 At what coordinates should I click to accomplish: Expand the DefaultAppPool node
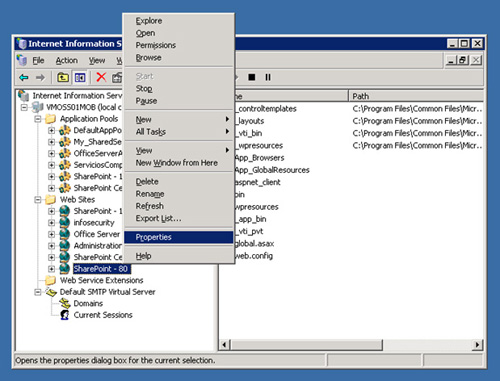pos(51,130)
